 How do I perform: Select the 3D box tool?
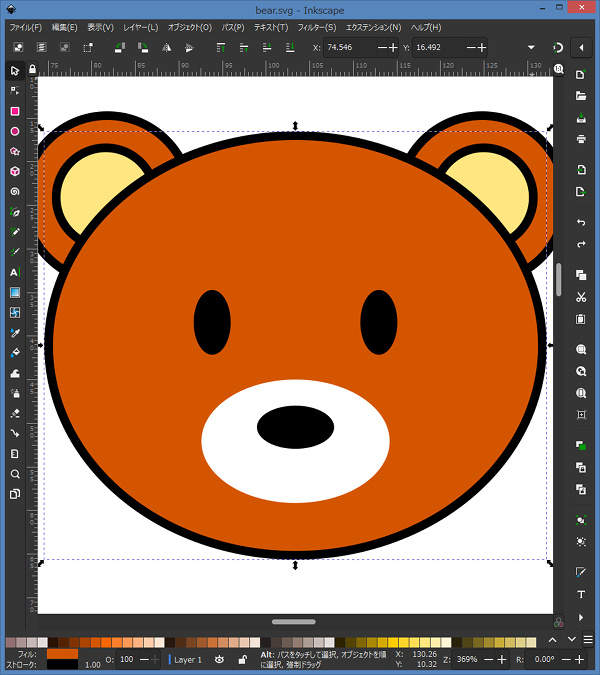15,171
